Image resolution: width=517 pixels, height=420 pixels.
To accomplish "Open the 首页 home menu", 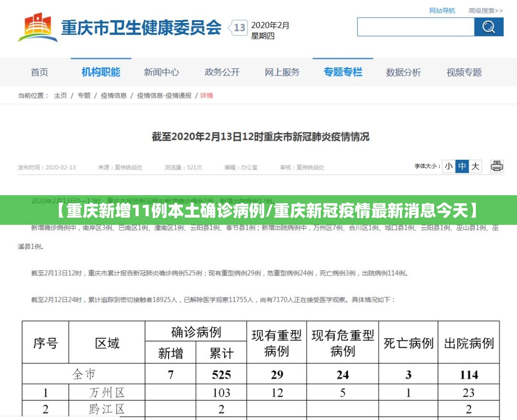I will (40, 72).
